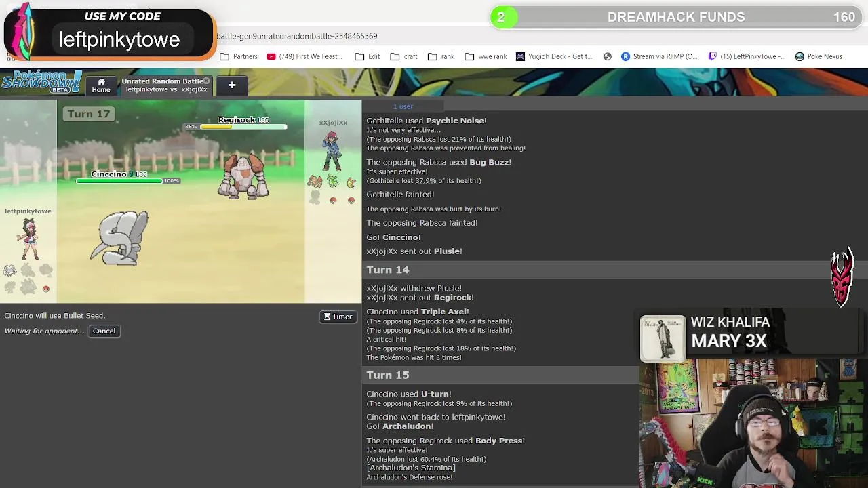This screenshot has width=868, height=488.
Task: Close the Unrated Random Battle tab
Action: click(x=207, y=81)
